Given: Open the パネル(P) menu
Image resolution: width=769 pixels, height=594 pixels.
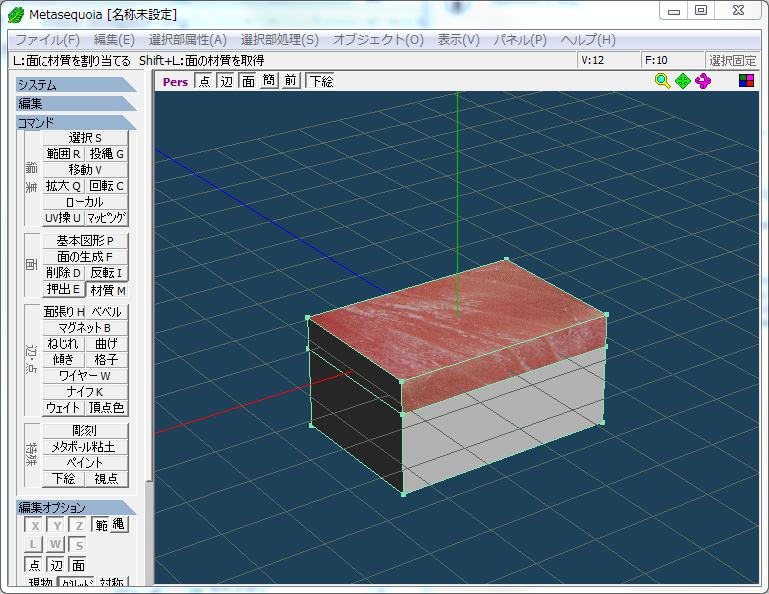Looking at the screenshot, I should [520, 40].
